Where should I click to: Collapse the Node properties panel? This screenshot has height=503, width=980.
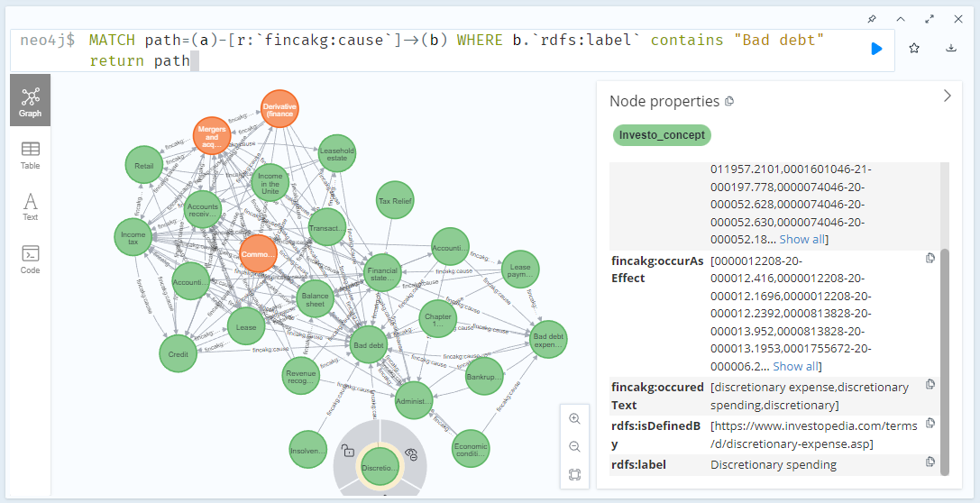(x=947, y=96)
